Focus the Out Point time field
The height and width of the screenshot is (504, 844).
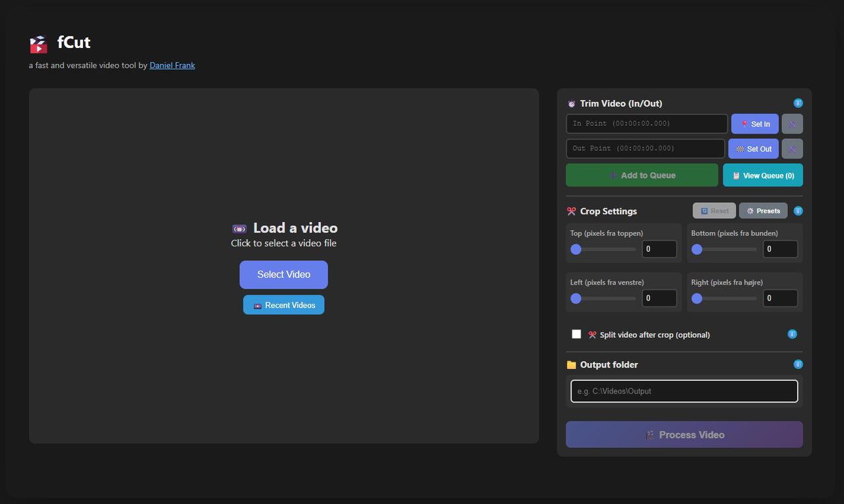tap(646, 149)
